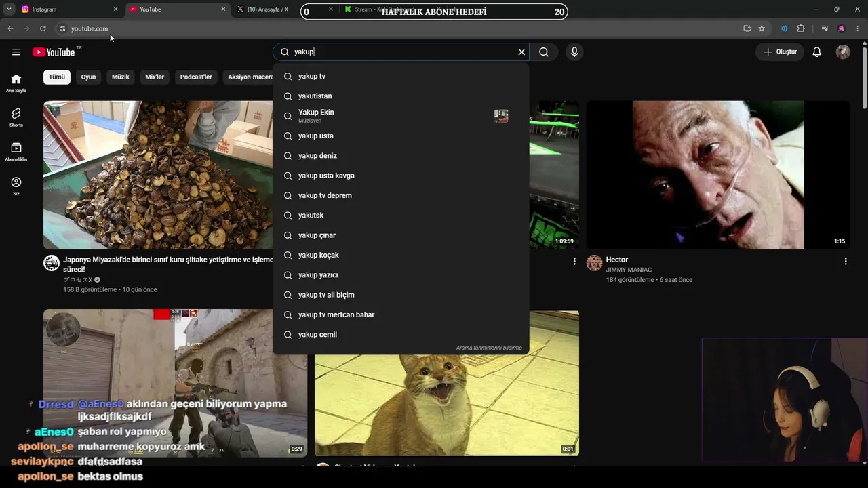The width and height of the screenshot is (868, 488).
Task: Click "Arama tahminlerini bildirme" link
Action: click(489, 348)
